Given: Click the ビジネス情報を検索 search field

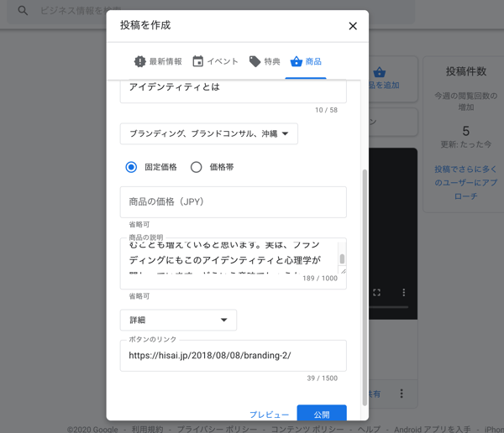Looking at the screenshot, I should point(211,11).
